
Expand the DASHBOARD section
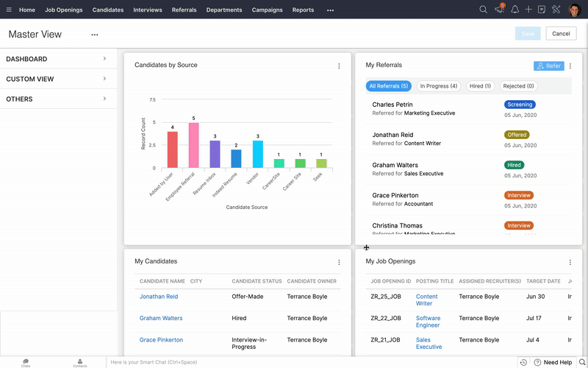pos(59,59)
